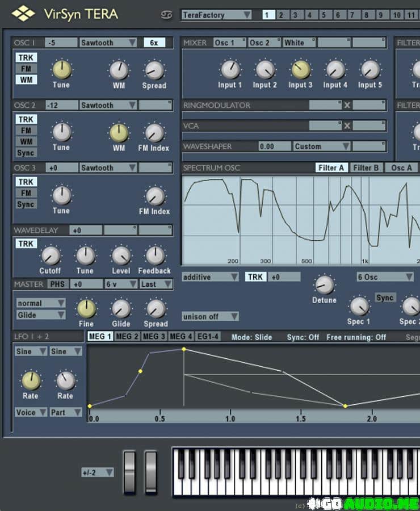Open OSC 1 Sawtooth waveform dropdown
420x511 pixels.
point(108,43)
